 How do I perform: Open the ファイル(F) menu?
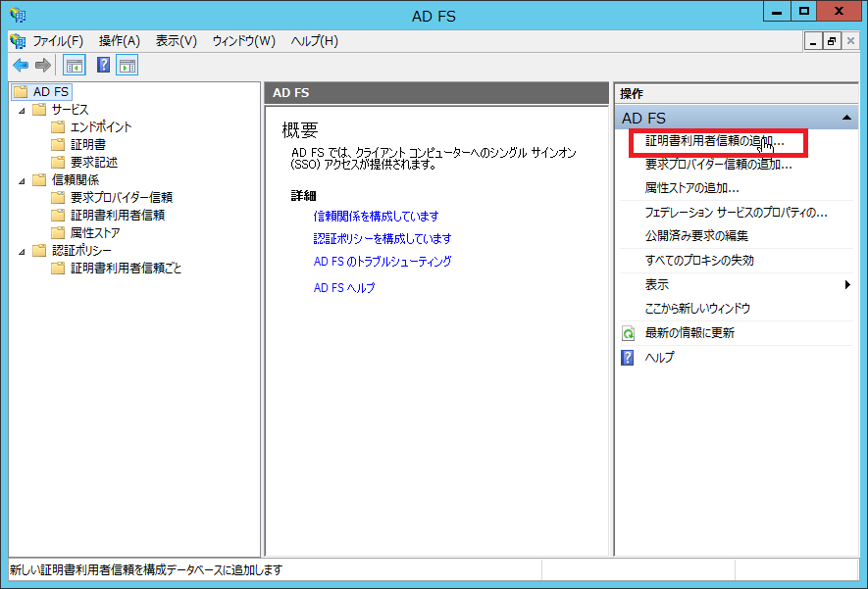coord(58,41)
